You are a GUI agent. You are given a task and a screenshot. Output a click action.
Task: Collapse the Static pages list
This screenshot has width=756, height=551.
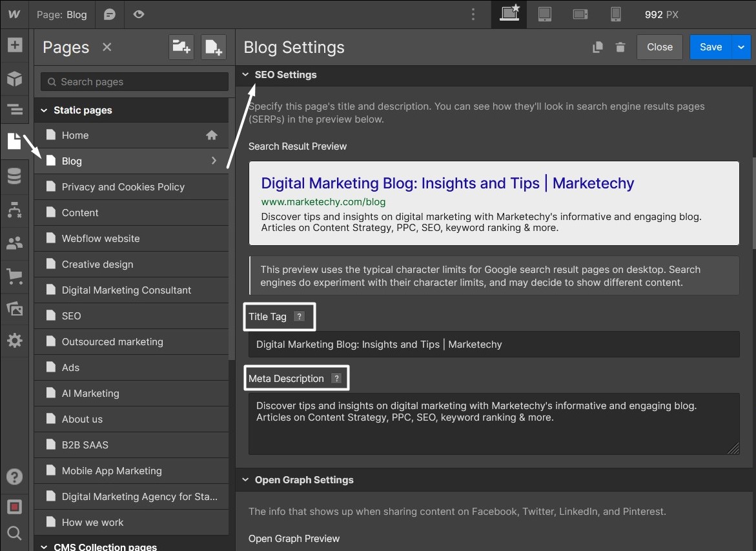[x=44, y=110]
